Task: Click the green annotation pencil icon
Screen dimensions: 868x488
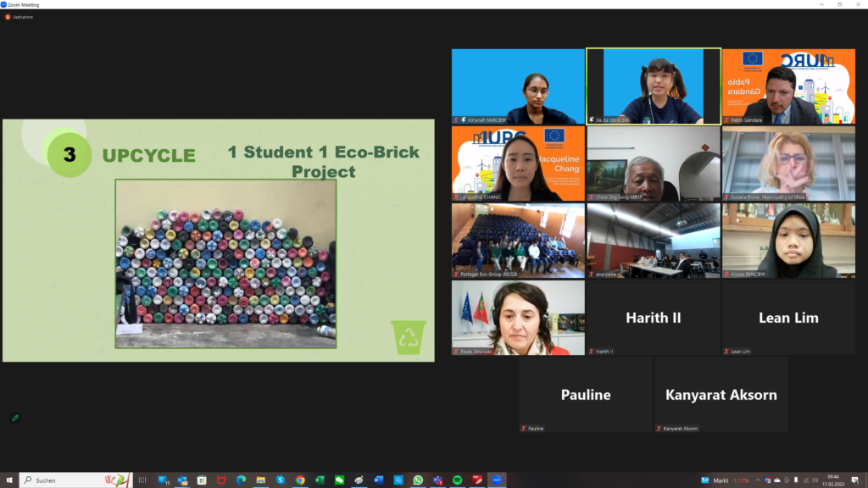Action: pos(14,418)
